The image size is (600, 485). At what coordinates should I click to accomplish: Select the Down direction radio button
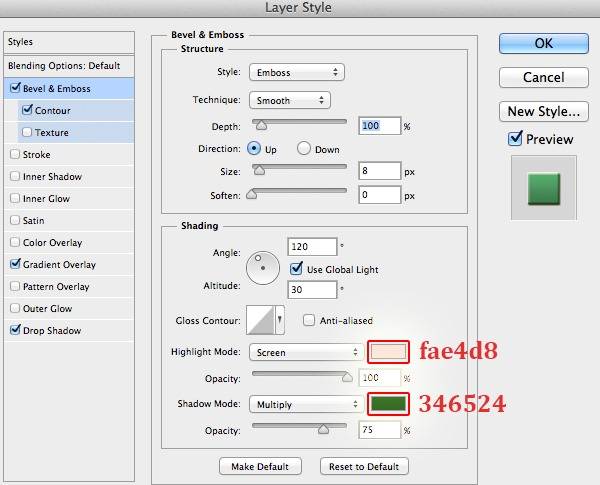[304, 148]
